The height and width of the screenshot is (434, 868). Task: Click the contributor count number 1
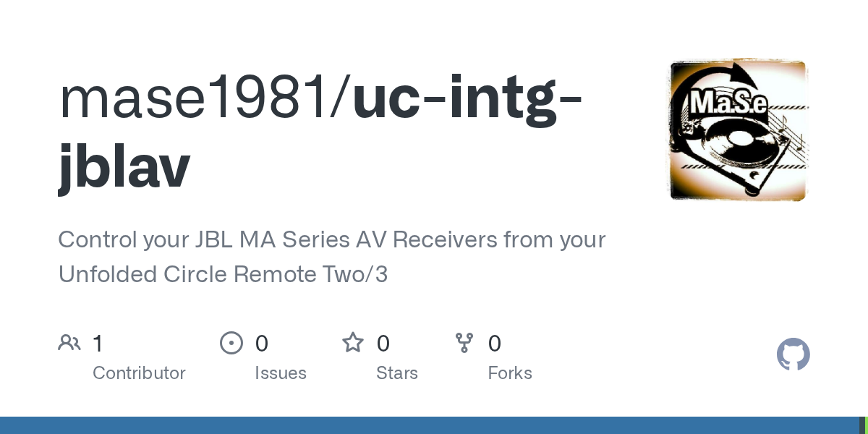click(x=98, y=343)
